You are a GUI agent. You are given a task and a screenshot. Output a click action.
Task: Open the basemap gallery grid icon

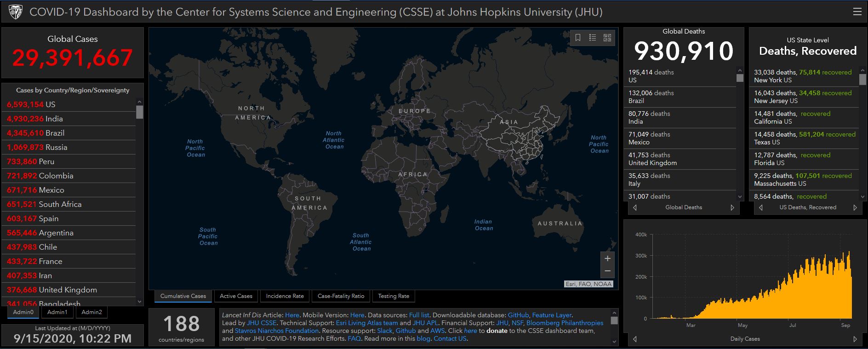(607, 38)
